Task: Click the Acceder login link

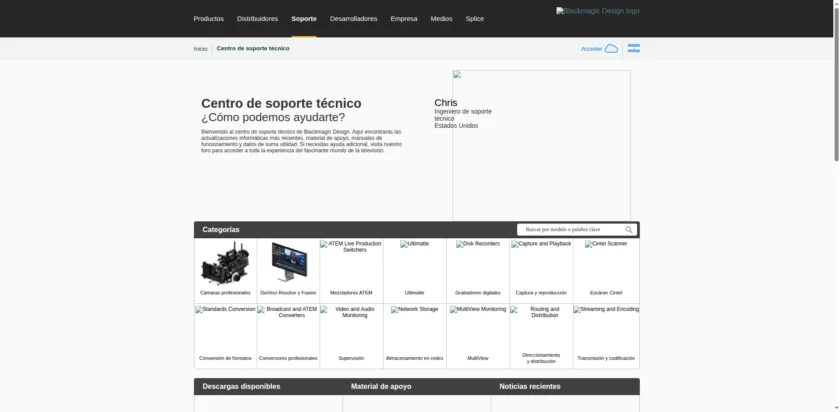Action: point(591,49)
